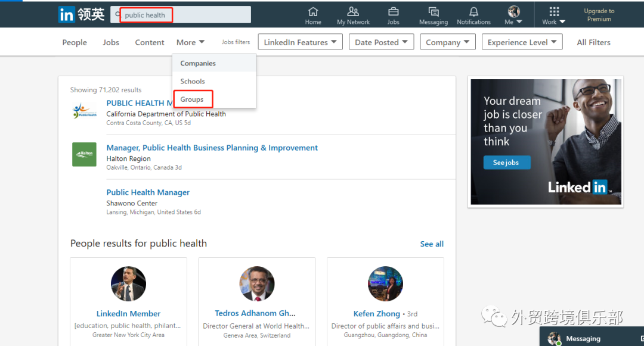
Task: Click the LinkedIn logo
Action: pyautogui.click(x=81, y=15)
